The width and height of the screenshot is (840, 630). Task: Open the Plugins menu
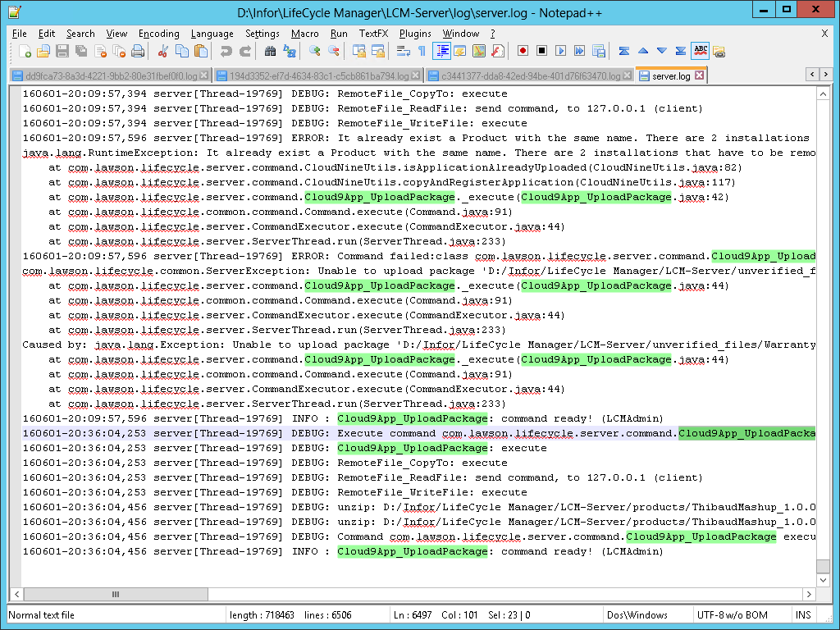[x=415, y=34]
